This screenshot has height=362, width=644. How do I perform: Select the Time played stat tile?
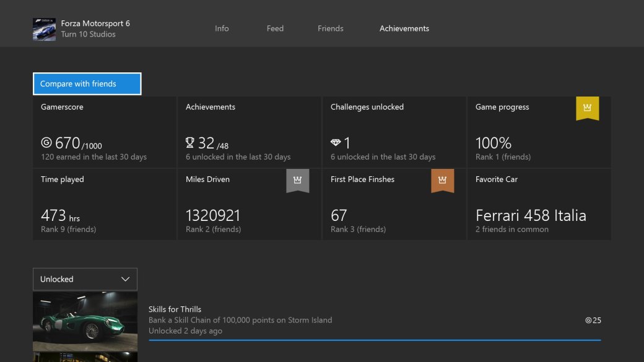[104, 204]
